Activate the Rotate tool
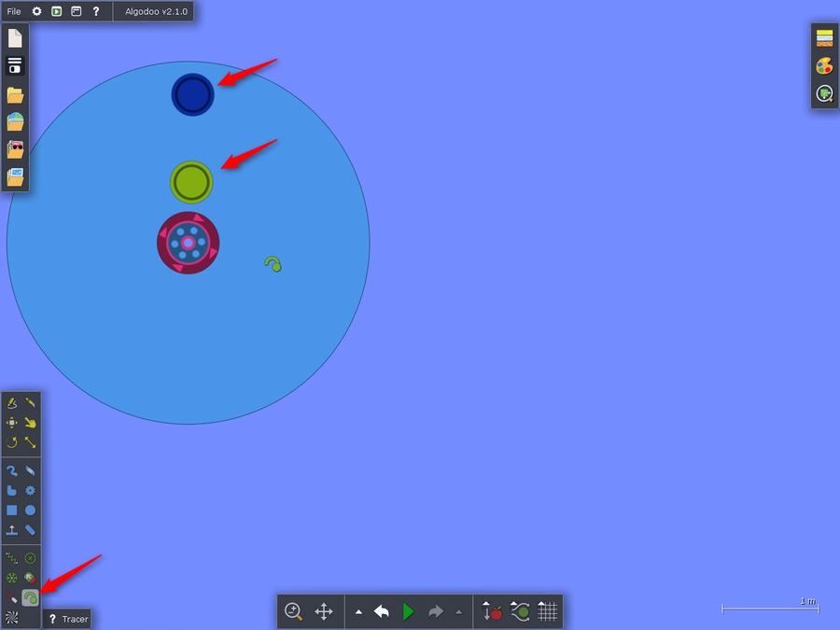Viewport: 840px width, 630px height. (x=12, y=442)
